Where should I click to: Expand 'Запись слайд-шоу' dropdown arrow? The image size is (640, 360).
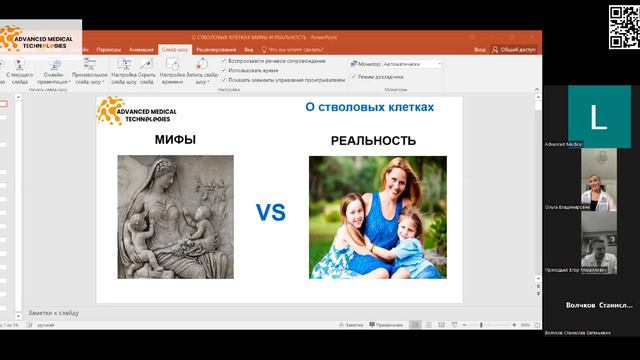coord(208,82)
